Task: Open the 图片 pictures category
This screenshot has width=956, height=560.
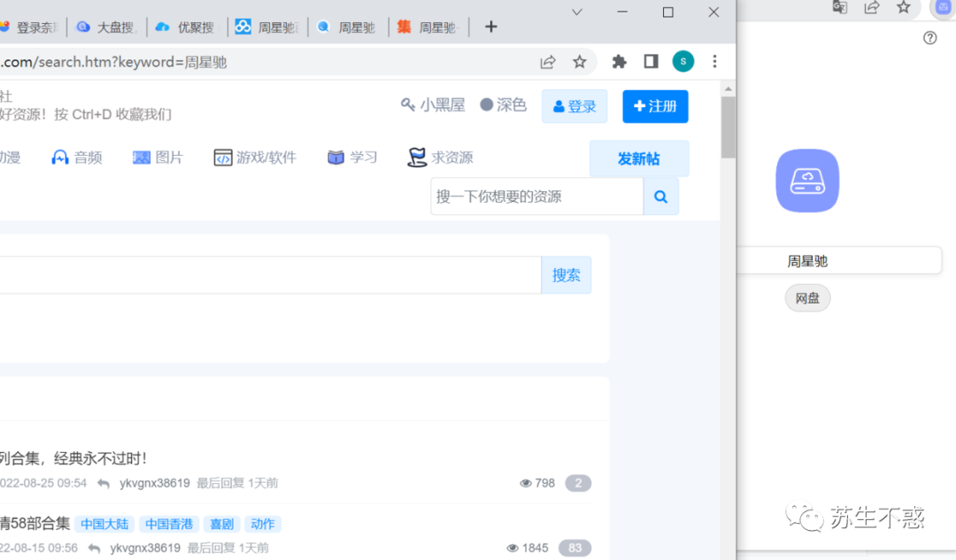Action: pyautogui.click(x=158, y=157)
